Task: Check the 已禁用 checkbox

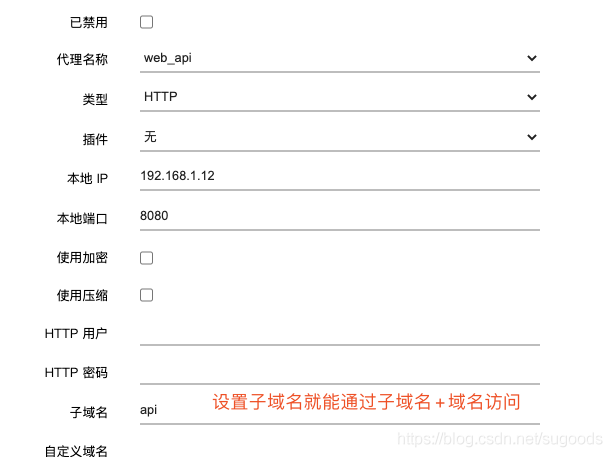Action: coord(147,21)
